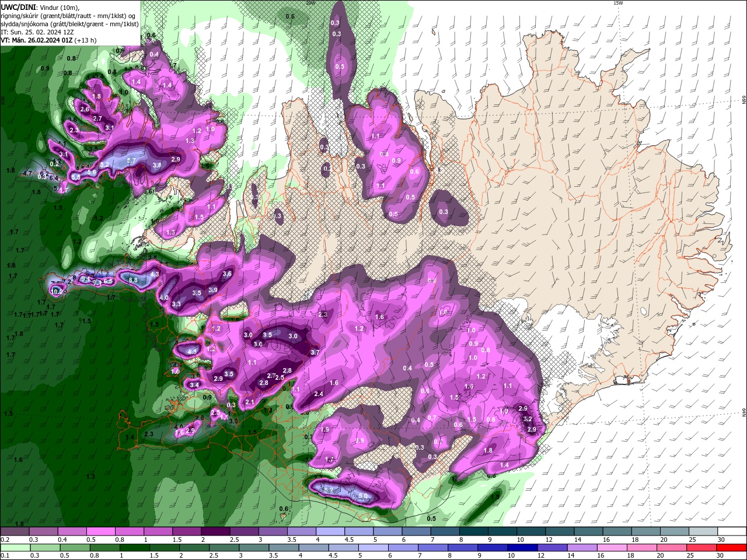Screen dimensions: 747x560
Task: Pick the white swatch ending the snow legend
Action: (732, 531)
